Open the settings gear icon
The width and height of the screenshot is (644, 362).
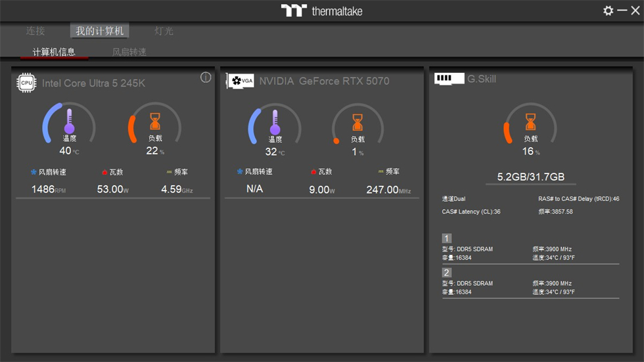tap(608, 11)
